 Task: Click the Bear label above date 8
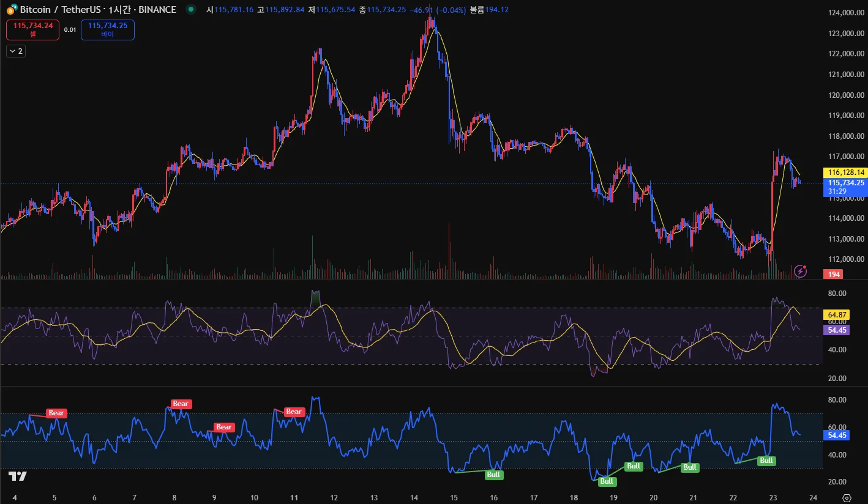click(x=181, y=404)
